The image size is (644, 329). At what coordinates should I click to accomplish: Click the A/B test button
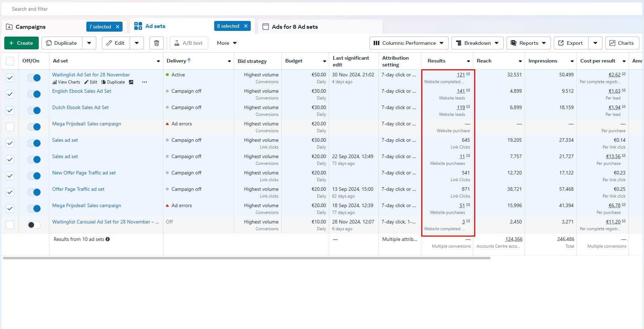(189, 43)
